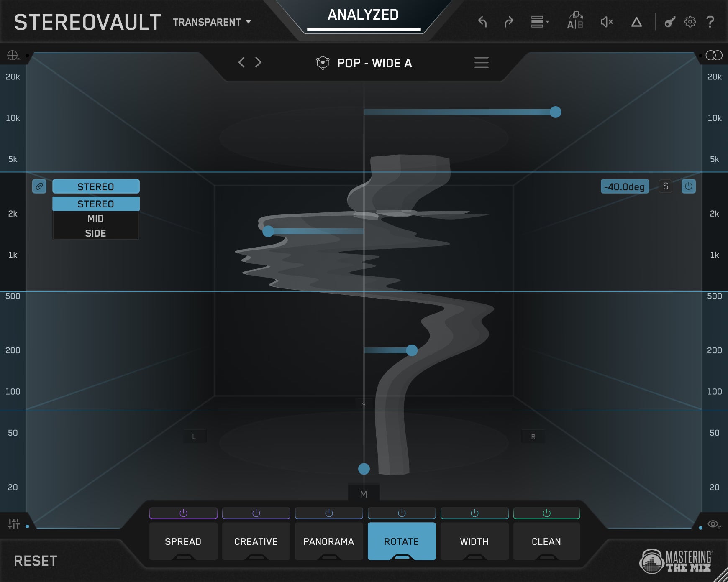Click the mixer sliders icon bottom-left
728x582 pixels.
tap(14, 523)
